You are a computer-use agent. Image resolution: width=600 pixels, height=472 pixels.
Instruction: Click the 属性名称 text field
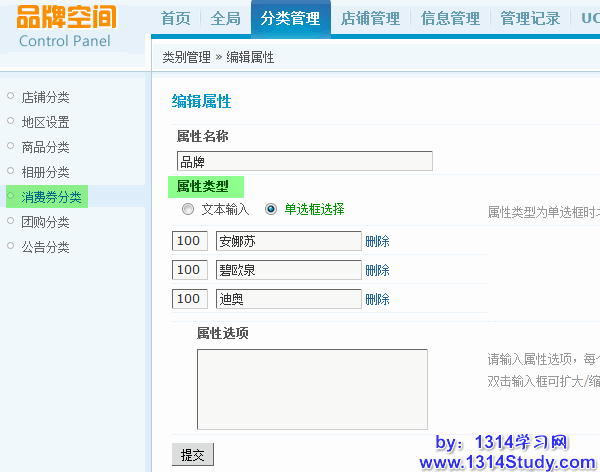[x=304, y=161]
